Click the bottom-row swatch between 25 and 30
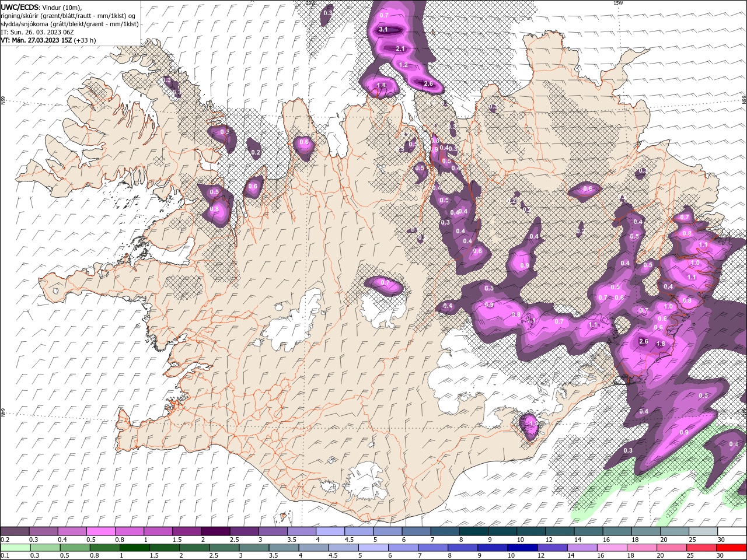Screen dimensions: 747x560 [x=700, y=547]
